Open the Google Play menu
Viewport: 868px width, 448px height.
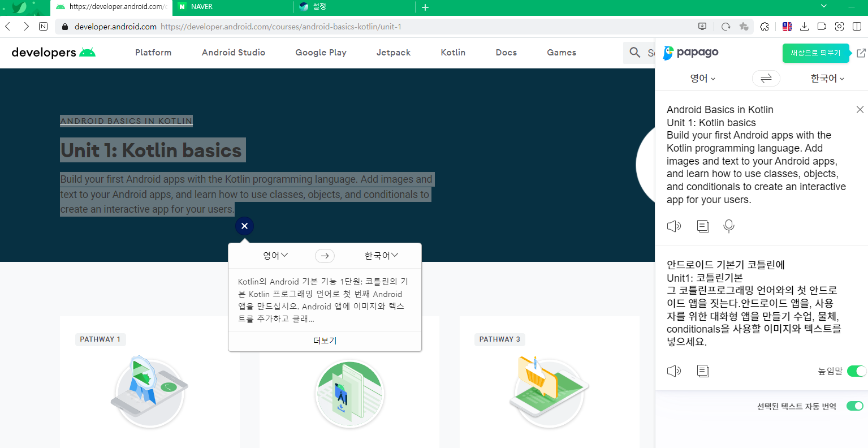pos(321,53)
